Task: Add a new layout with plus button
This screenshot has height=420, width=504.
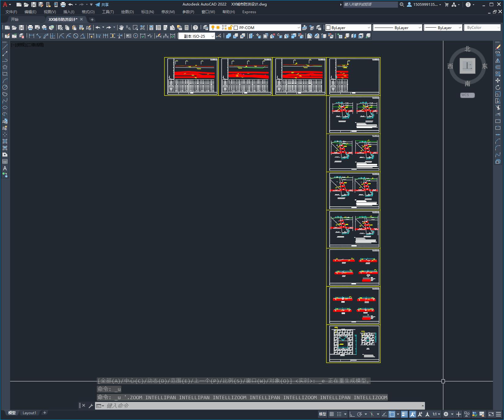Action: point(45,413)
